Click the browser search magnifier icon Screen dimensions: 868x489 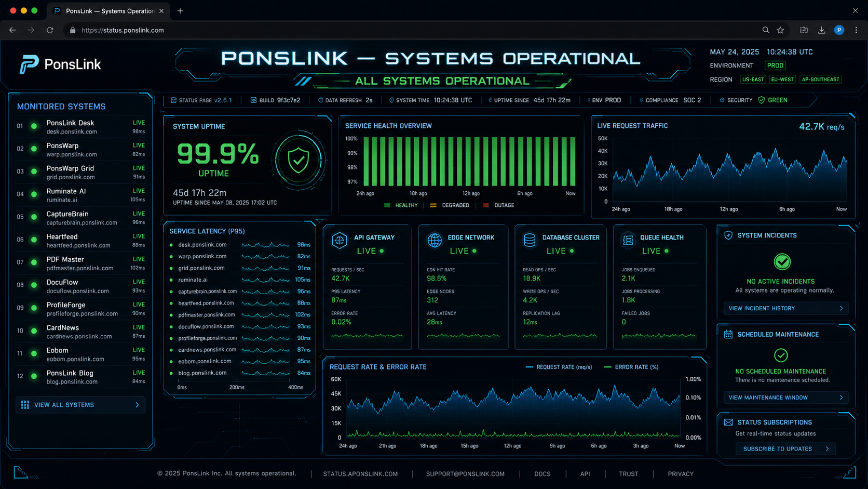(x=766, y=30)
